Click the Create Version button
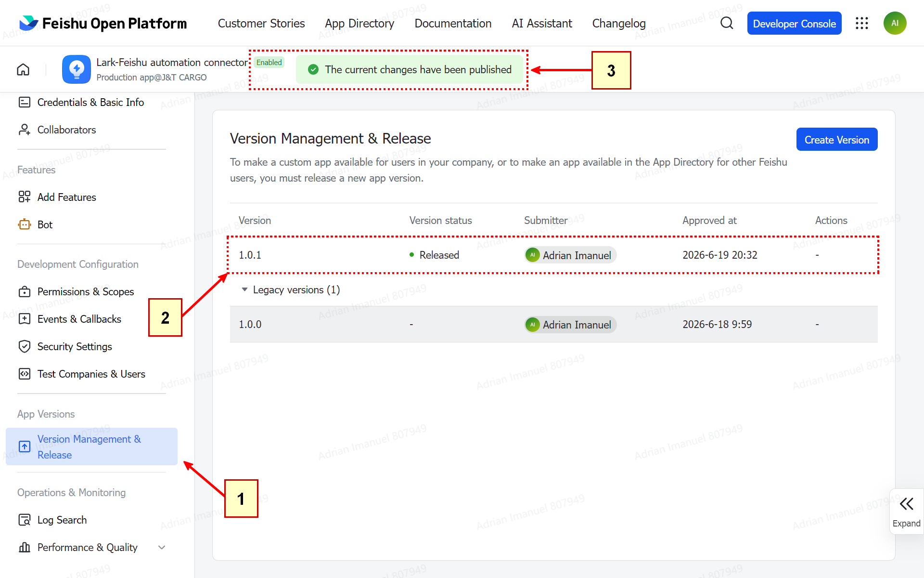 tap(837, 140)
